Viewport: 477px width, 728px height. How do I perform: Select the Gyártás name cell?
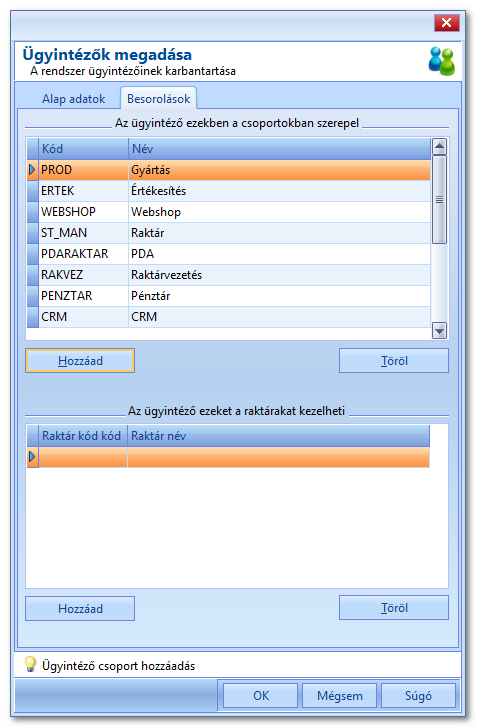point(280,170)
